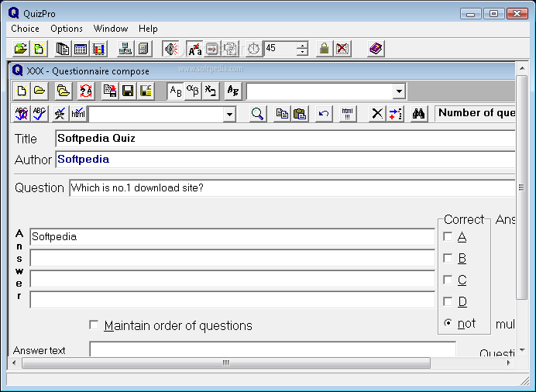Click the first answer field 'Softpedia'
The height and width of the screenshot is (392, 536).
tap(232, 237)
